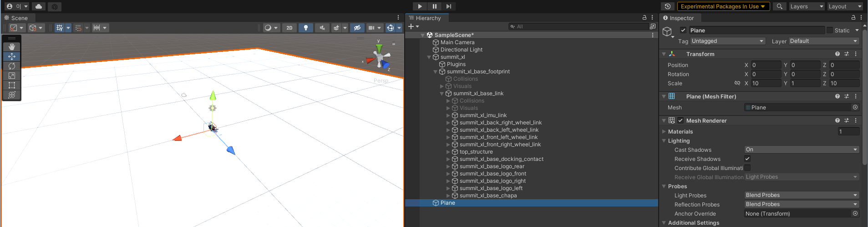The width and height of the screenshot is (868, 227).
Task: Click the Hierarchy add object plus button
Action: point(413,26)
